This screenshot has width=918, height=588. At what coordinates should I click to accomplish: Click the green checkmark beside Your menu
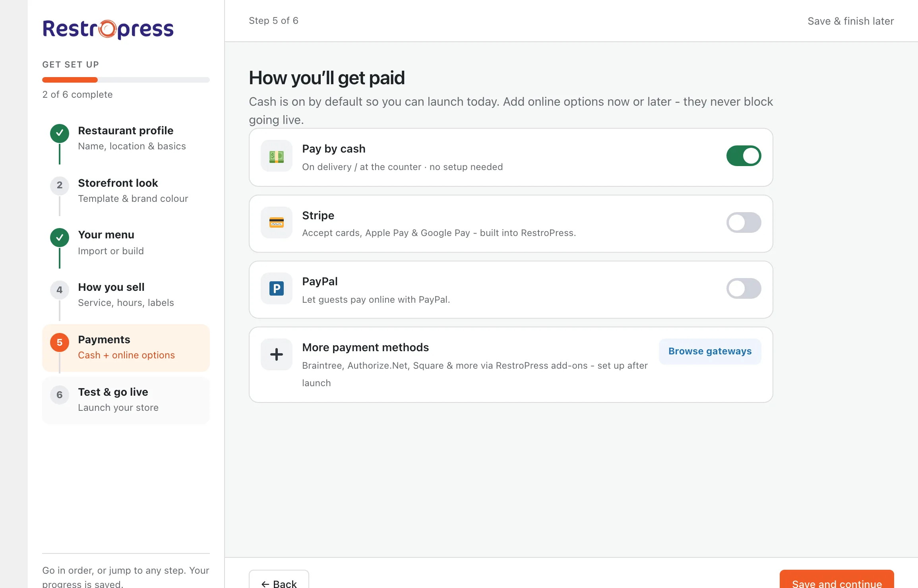point(60,238)
